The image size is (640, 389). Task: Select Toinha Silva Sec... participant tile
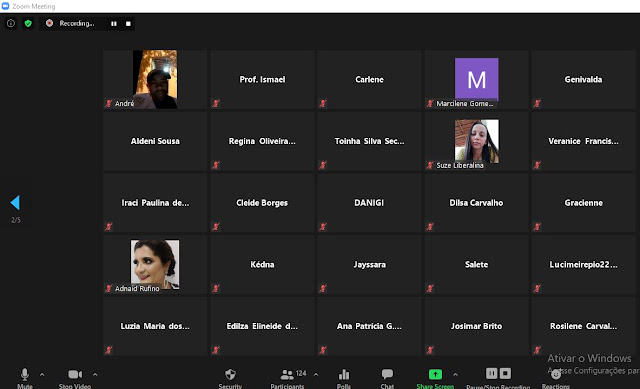pos(369,141)
